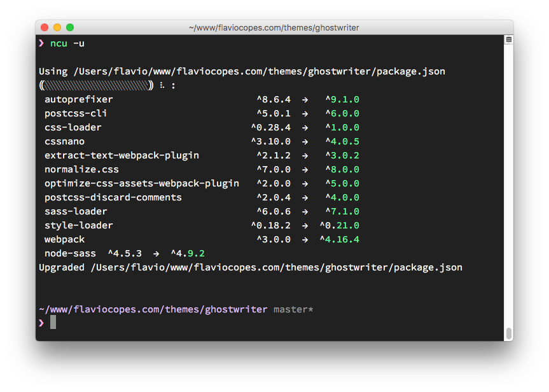Image resolution: width=549 pixels, height=392 pixels.
Task: Click the 'optimize-css-assets-webpack-plugin' package name
Action: pos(142,183)
